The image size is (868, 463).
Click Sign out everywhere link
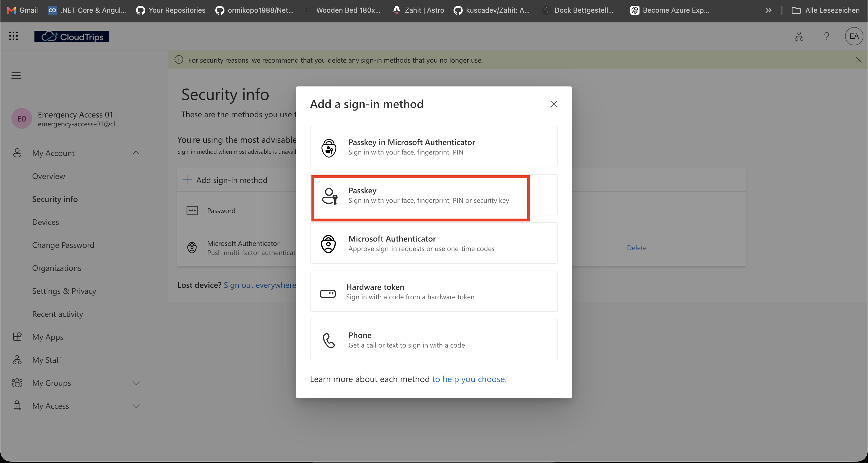[260, 285]
